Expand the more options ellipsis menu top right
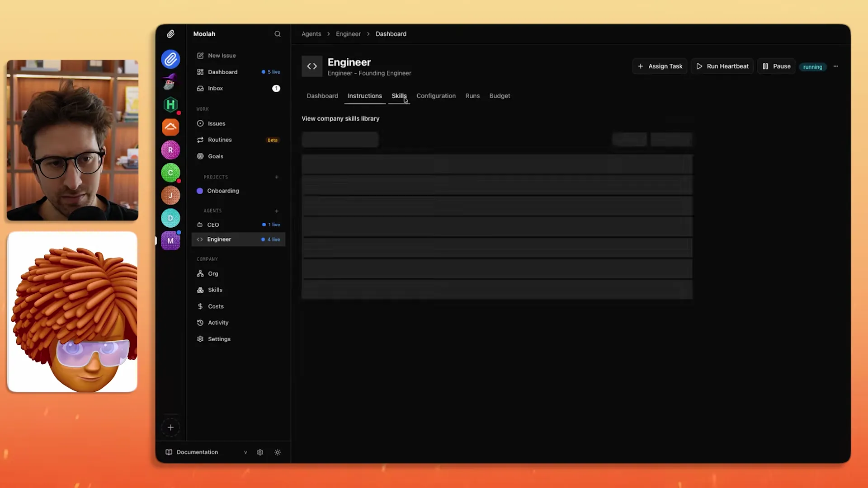Image resolution: width=868 pixels, height=488 pixels. (x=835, y=66)
